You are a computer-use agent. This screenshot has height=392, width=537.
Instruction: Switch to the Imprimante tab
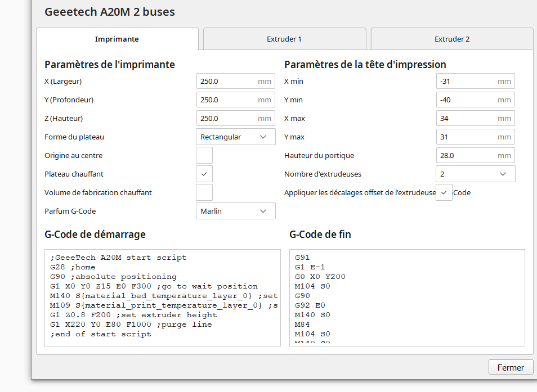(x=117, y=39)
